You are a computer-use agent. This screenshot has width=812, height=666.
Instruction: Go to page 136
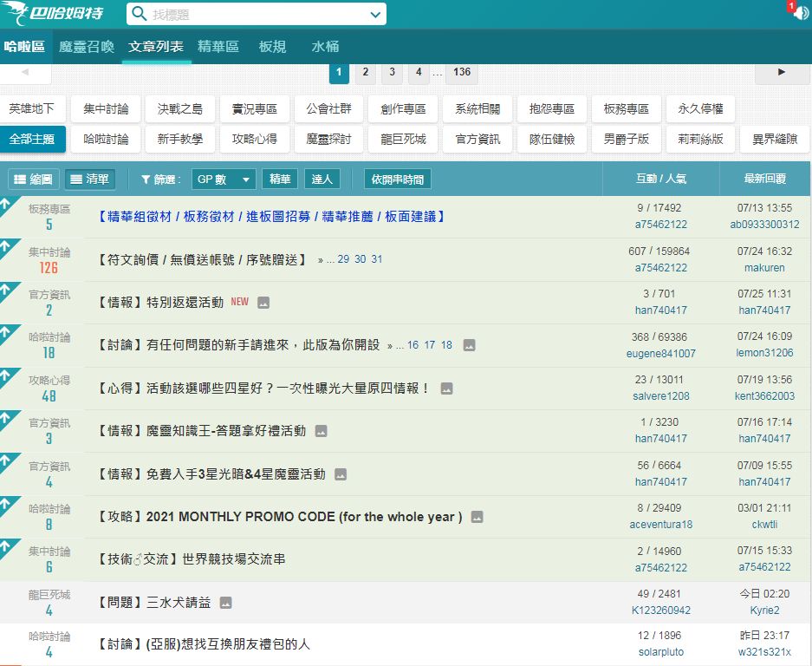462,72
